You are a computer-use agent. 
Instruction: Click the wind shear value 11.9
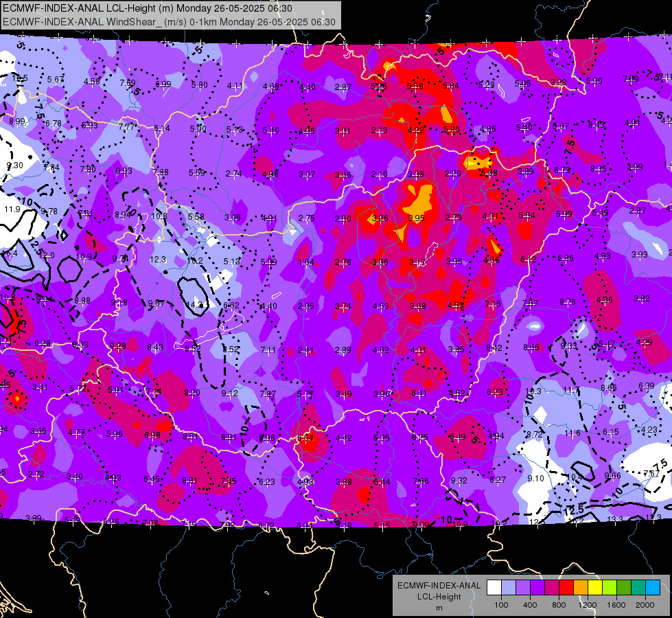tap(12, 209)
